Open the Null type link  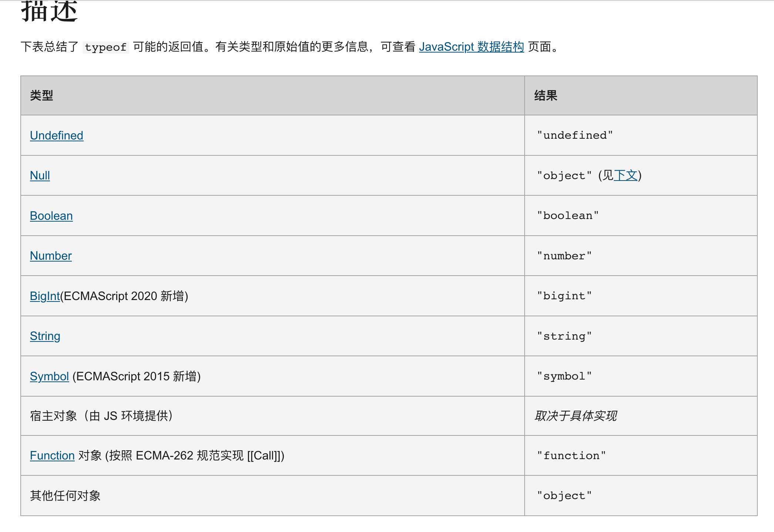(x=40, y=175)
